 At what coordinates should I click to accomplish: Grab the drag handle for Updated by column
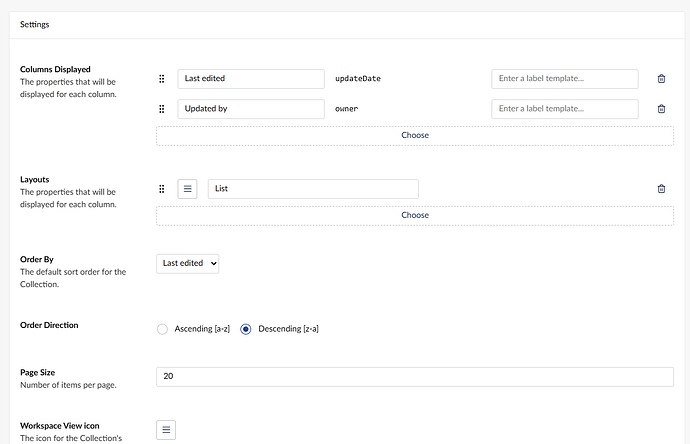click(x=161, y=109)
